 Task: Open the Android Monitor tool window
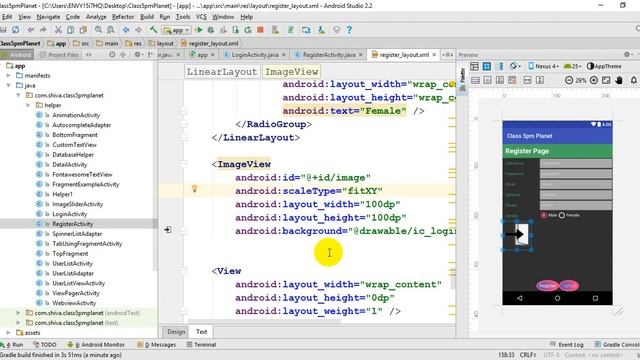click(96, 344)
